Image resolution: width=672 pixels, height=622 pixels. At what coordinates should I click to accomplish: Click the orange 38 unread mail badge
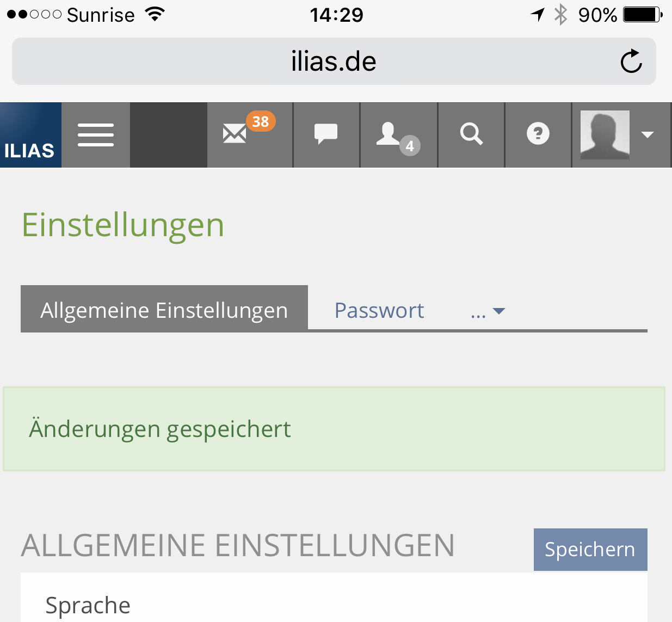pos(261,121)
